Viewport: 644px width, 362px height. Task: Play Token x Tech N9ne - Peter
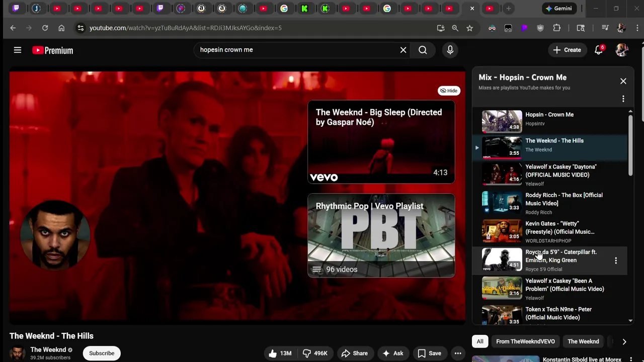pyautogui.click(x=551, y=314)
